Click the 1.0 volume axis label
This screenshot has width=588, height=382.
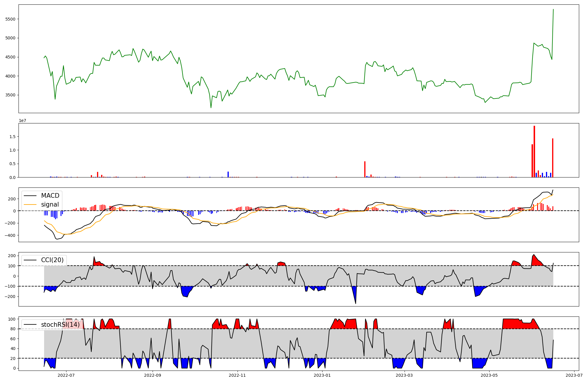[13, 150]
